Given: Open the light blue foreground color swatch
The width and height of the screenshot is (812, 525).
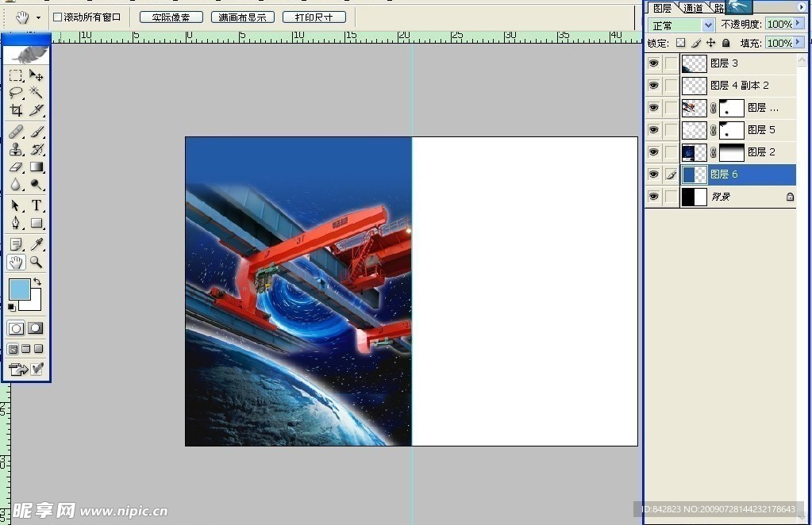Looking at the screenshot, I should tap(18, 289).
